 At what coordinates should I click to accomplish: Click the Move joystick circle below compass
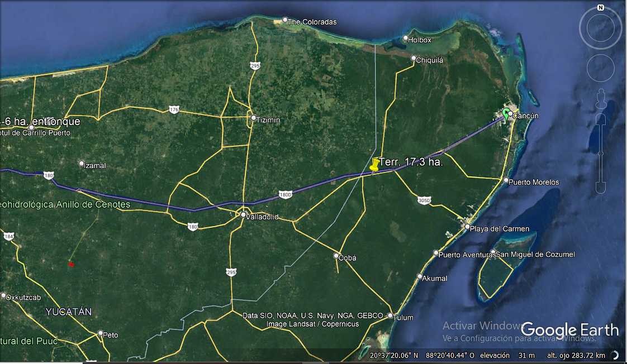coord(600,68)
